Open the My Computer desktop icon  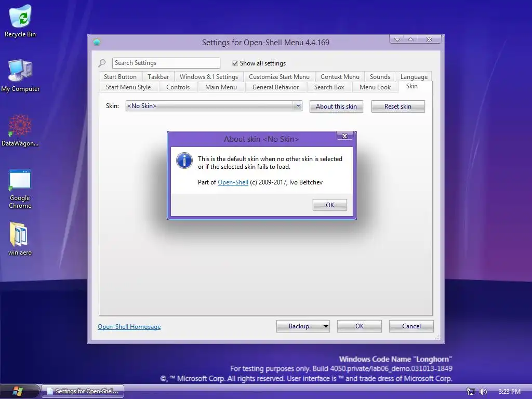coord(20,75)
